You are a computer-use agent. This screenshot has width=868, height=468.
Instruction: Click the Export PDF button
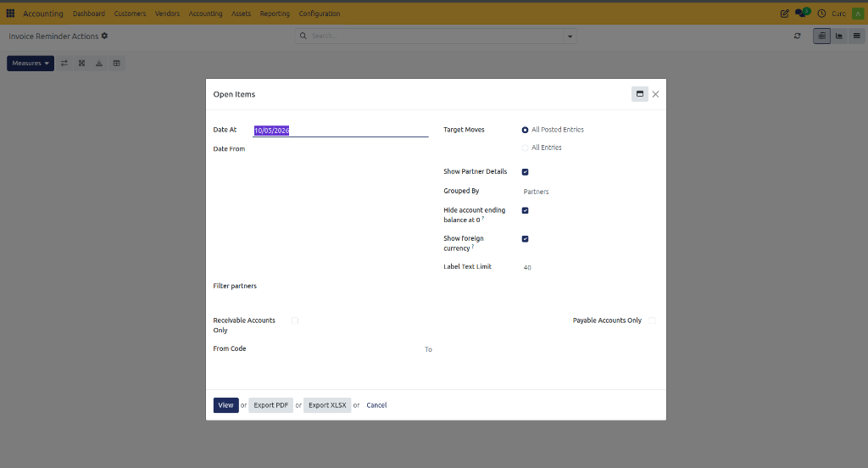[x=270, y=405]
